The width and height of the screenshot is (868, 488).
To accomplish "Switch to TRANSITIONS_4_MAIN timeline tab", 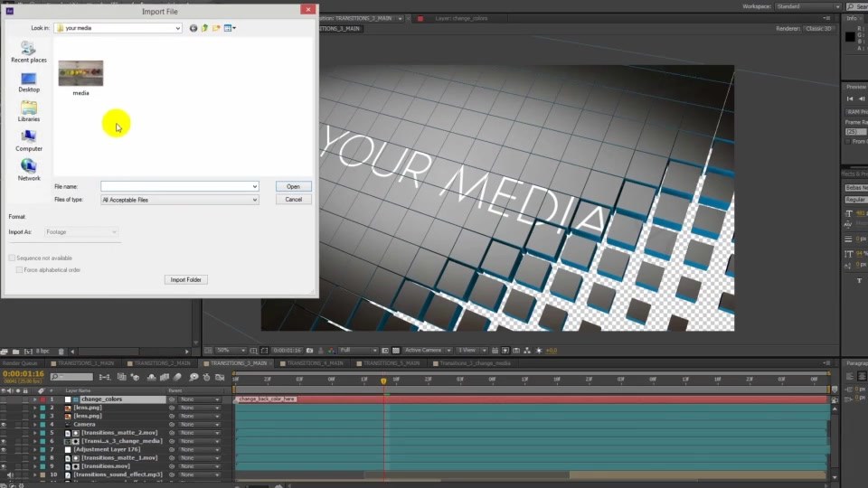I will 315,363.
